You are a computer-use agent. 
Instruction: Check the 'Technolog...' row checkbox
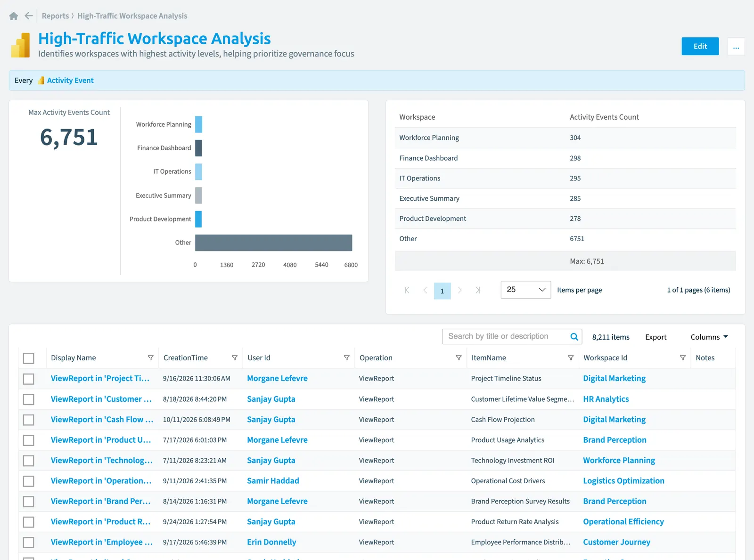click(x=29, y=461)
